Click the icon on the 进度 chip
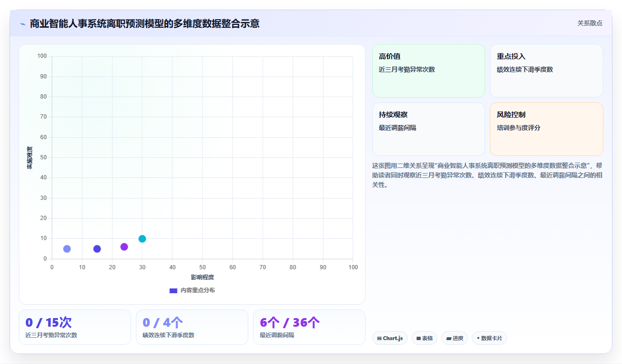 pos(448,338)
